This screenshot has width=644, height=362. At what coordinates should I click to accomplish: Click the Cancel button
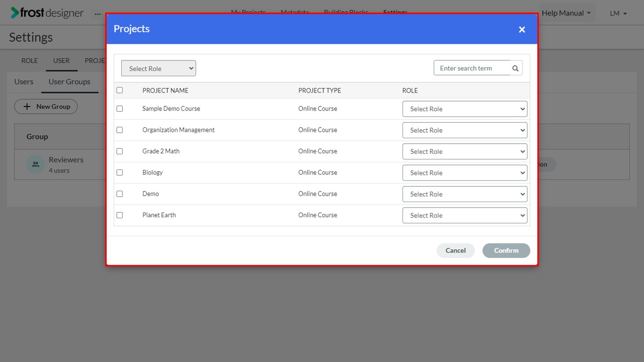tap(456, 250)
